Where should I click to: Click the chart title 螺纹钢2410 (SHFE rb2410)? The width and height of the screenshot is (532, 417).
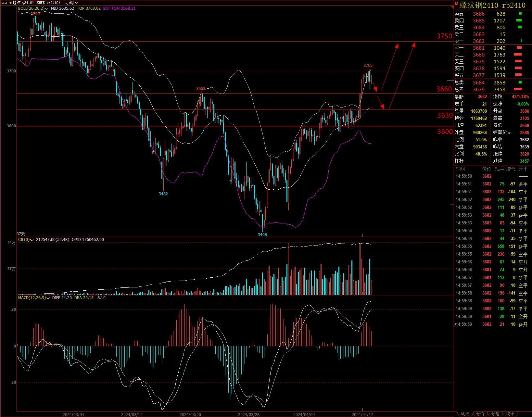[36, 3]
